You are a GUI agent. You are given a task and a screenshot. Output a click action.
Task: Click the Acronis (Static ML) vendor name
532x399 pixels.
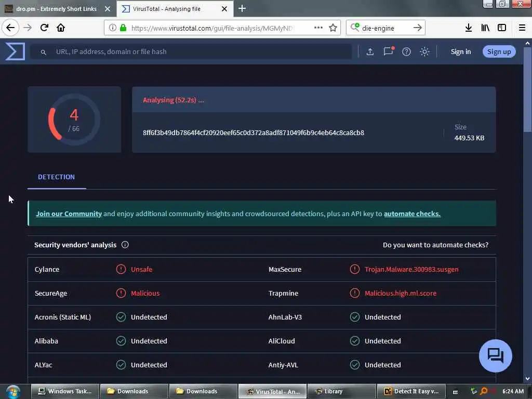[62, 317]
